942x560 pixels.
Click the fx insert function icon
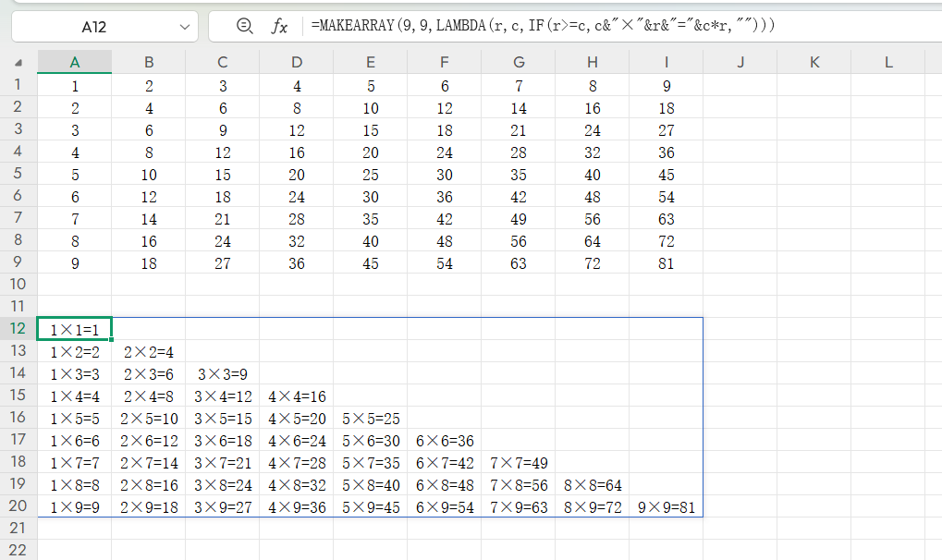[279, 27]
